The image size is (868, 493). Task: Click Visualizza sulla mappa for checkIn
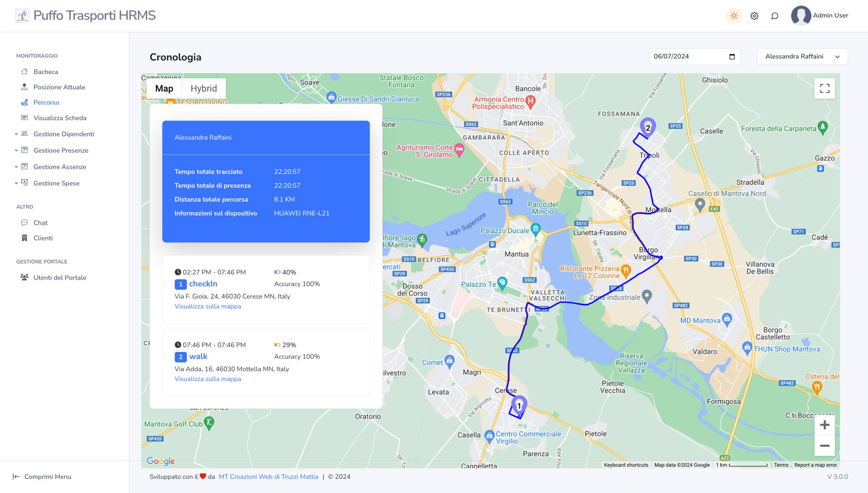click(208, 306)
